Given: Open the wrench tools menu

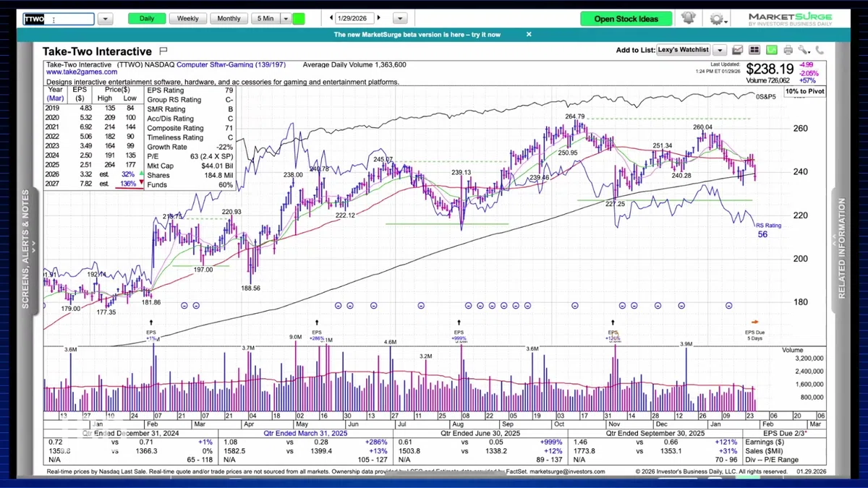Looking at the screenshot, I should tap(804, 50).
